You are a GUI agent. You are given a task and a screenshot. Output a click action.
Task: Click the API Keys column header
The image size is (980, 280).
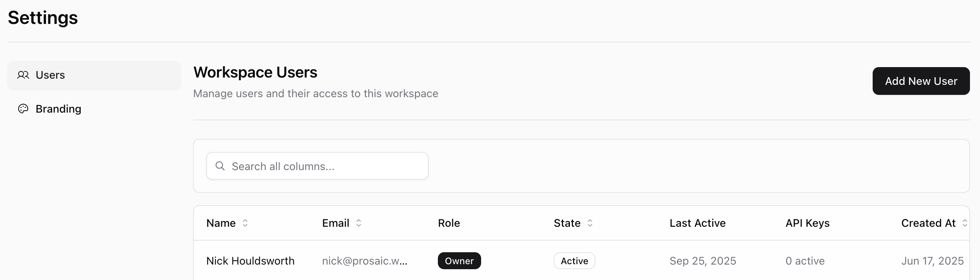coord(807,223)
